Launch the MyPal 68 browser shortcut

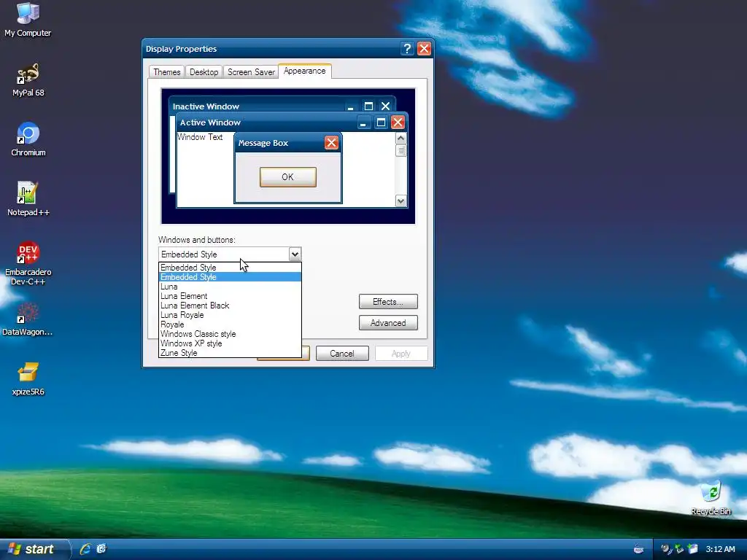(x=28, y=79)
